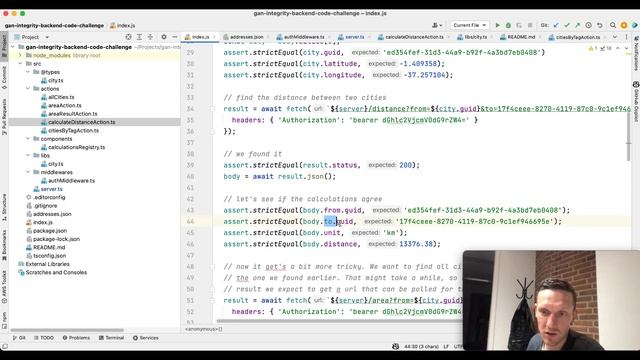
Task: Open the Git tool window
Action: click(x=19, y=338)
